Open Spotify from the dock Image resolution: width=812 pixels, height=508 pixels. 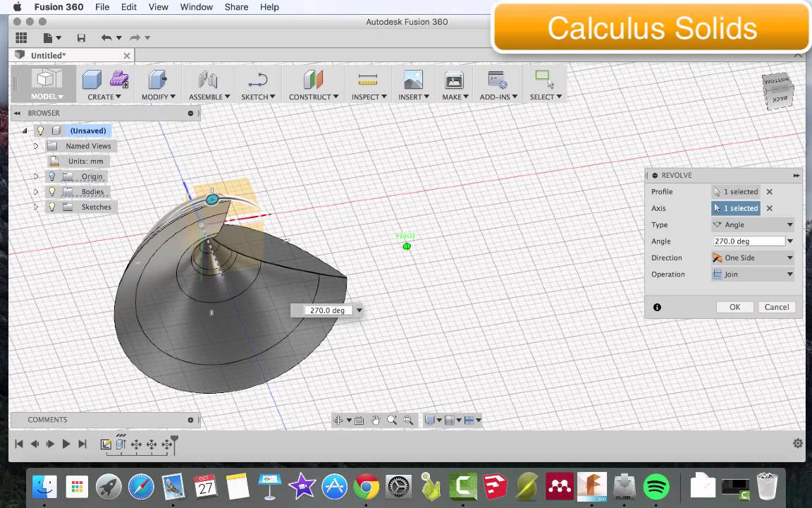(656, 487)
